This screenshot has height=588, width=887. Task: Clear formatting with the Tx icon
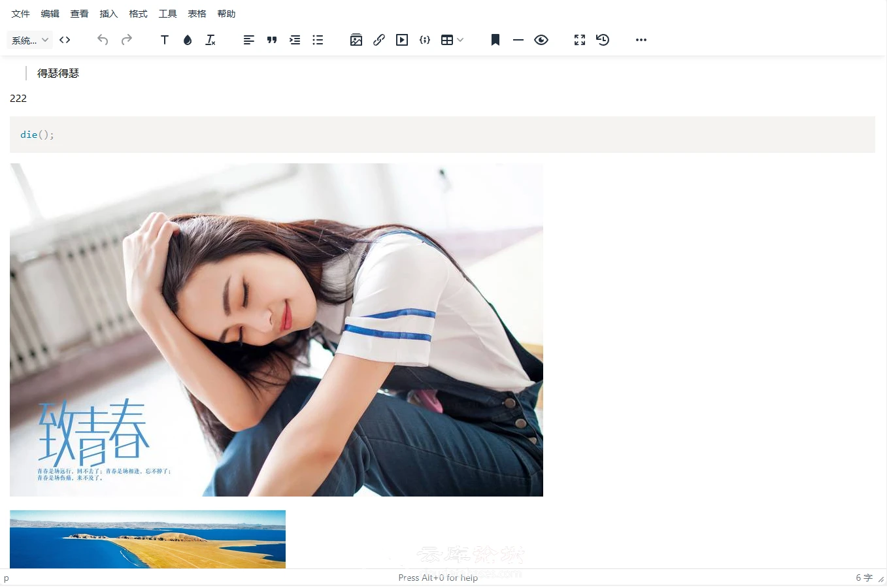click(x=210, y=40)
